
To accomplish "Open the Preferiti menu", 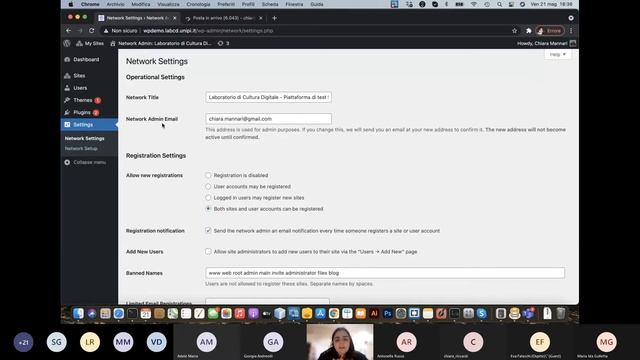I will pos(226,4).
